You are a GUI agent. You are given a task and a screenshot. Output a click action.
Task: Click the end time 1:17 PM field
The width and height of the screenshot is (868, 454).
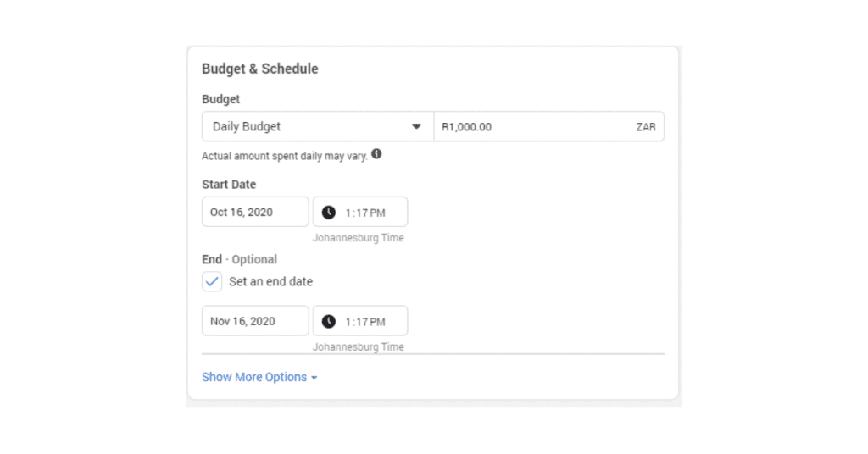360,321
